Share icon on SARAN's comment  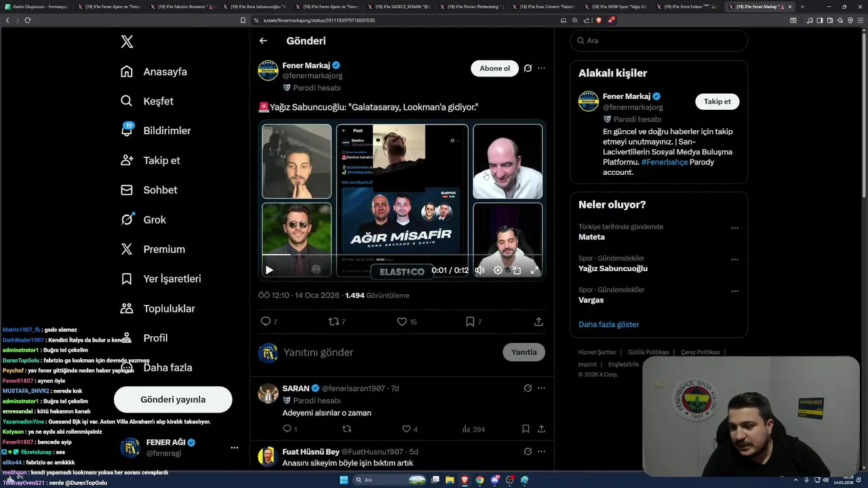541,429
